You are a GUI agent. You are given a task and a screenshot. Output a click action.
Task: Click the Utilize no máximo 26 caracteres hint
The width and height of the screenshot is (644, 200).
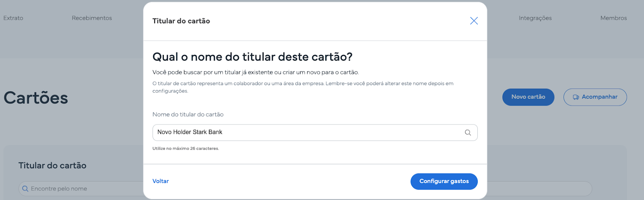coord(186,149)
